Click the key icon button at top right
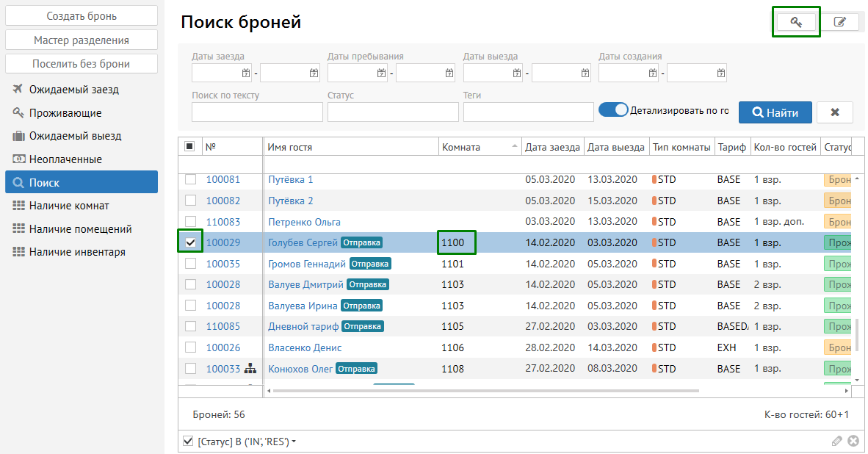Screen dimensions: 868x454 796,22
